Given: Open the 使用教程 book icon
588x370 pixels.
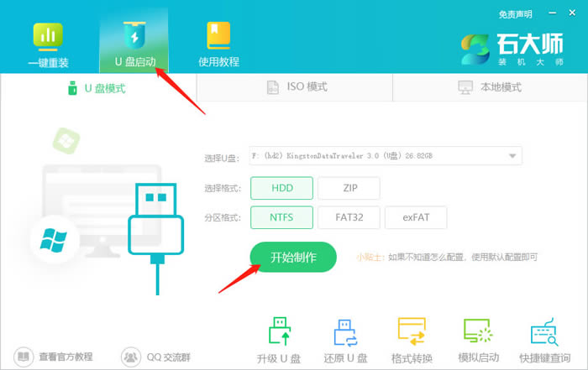Looking at the screenshot, I should pyautogui.click(x=218, y=35).
